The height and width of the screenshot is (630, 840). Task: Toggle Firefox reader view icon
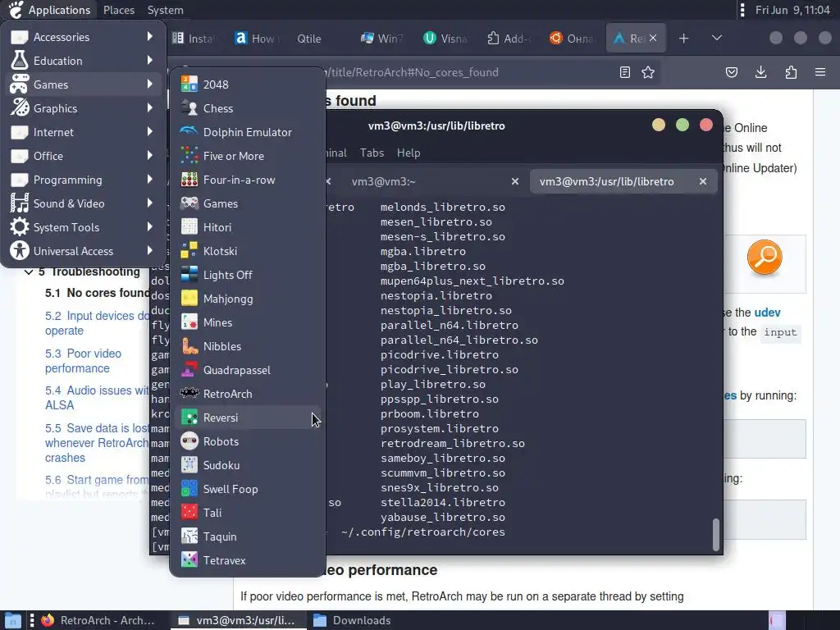(624, 72)
